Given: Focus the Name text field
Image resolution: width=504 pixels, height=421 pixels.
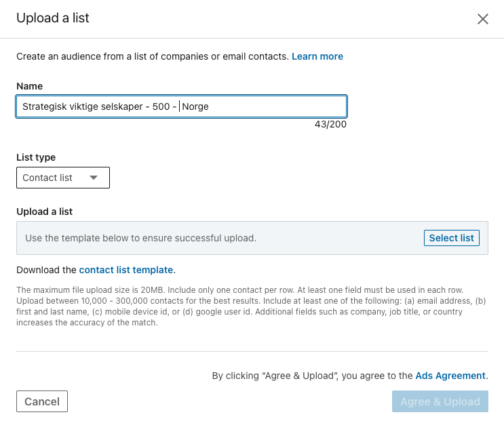Looking at the screenshot, I should (x=181, y=106).
